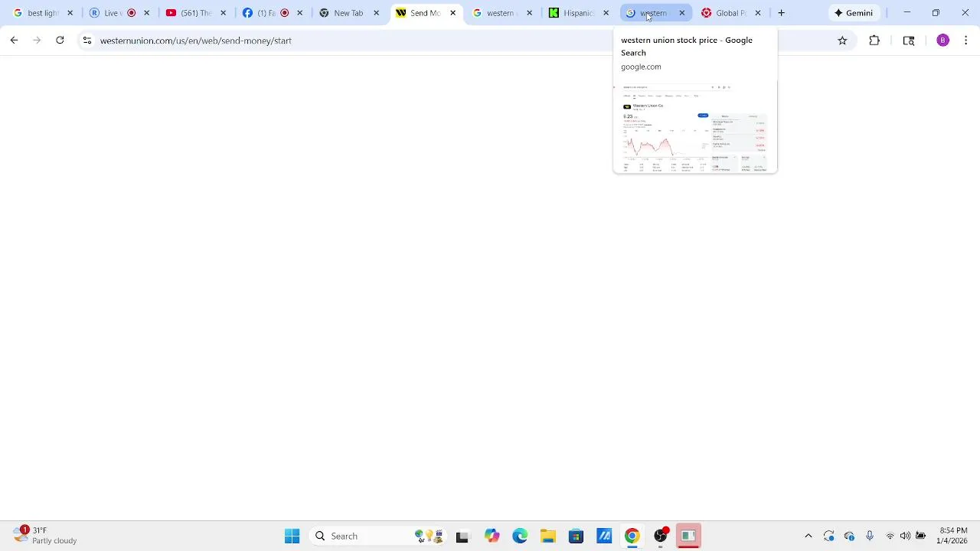Click the westernunion.com address bar URL
The width and height of the screenshot is (980, 551).
point(196,41)
